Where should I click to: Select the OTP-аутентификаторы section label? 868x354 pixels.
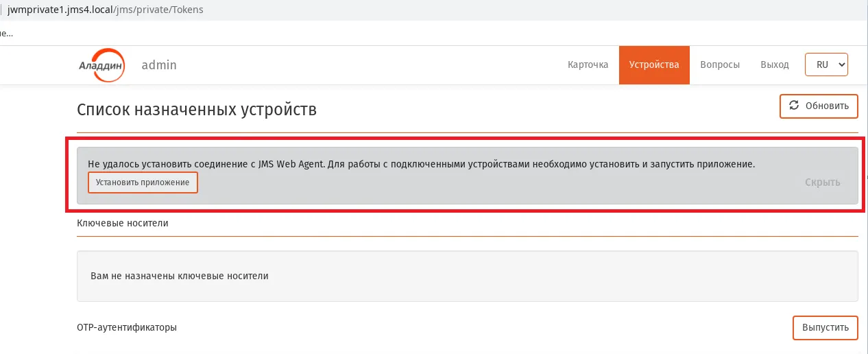[x=127, y=327]
